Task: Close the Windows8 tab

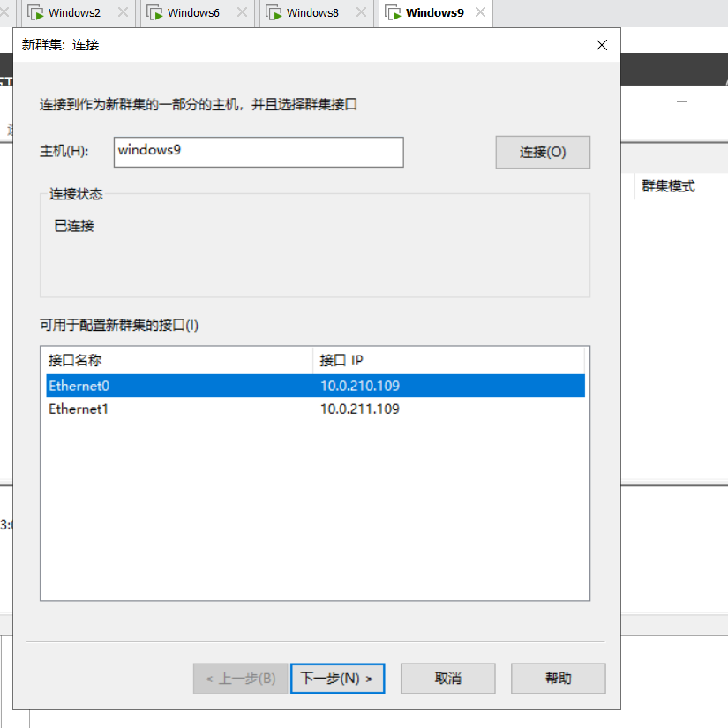Action: [x=360, y=13]
